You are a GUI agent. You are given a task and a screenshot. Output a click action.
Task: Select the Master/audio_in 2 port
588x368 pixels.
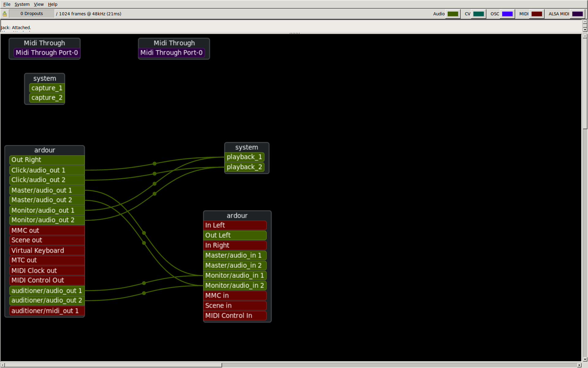(235, 266)
